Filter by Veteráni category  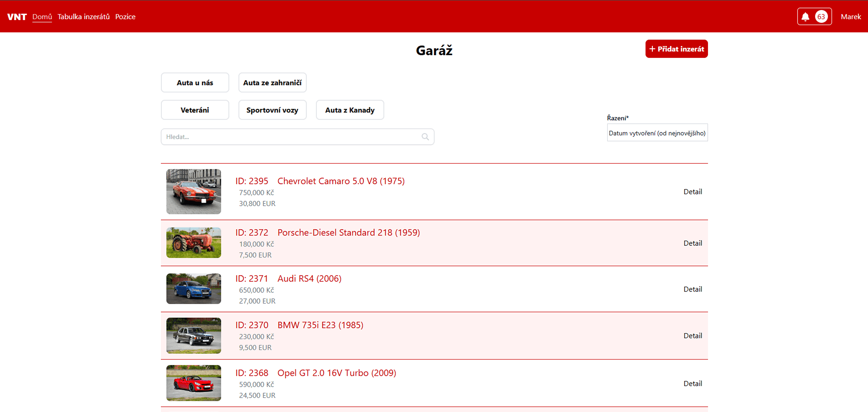click(x=195, y=110)
